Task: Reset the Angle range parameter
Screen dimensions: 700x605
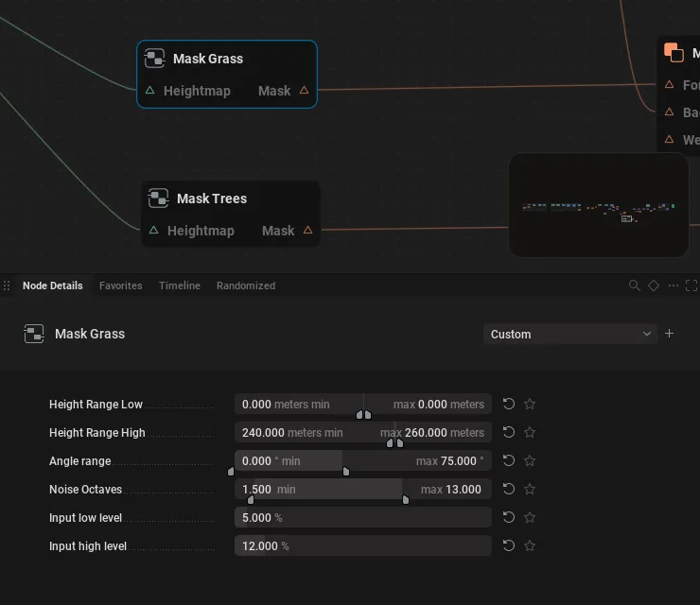Action: tap(509, 460)
